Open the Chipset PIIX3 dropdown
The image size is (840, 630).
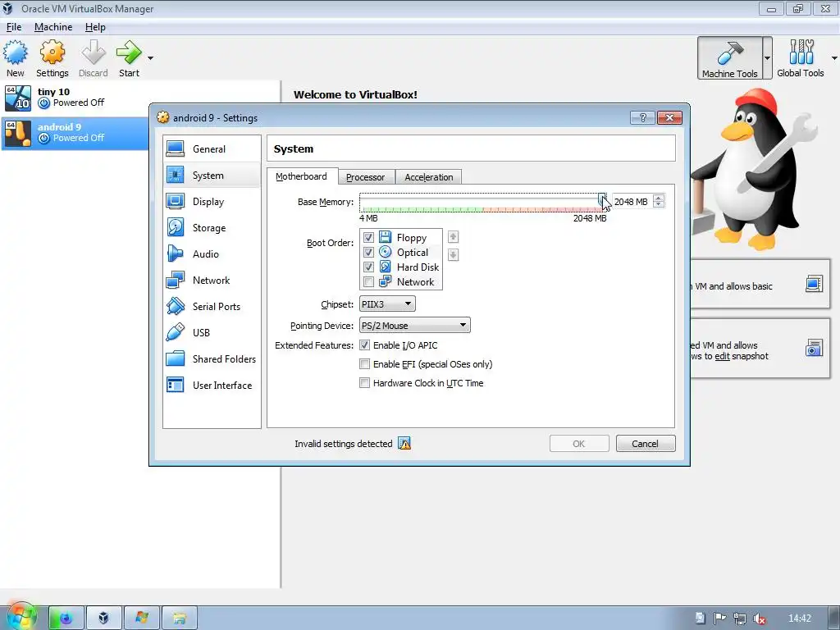387,304
